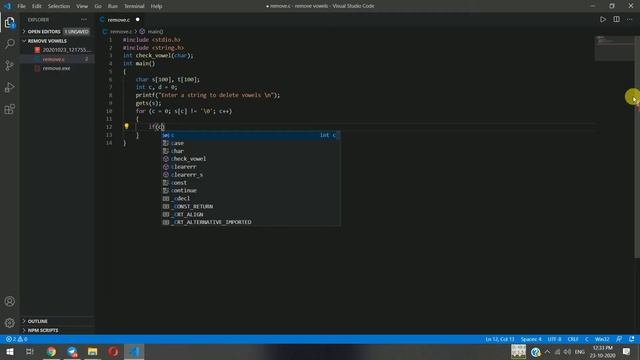Open the Selection menu

59,6
